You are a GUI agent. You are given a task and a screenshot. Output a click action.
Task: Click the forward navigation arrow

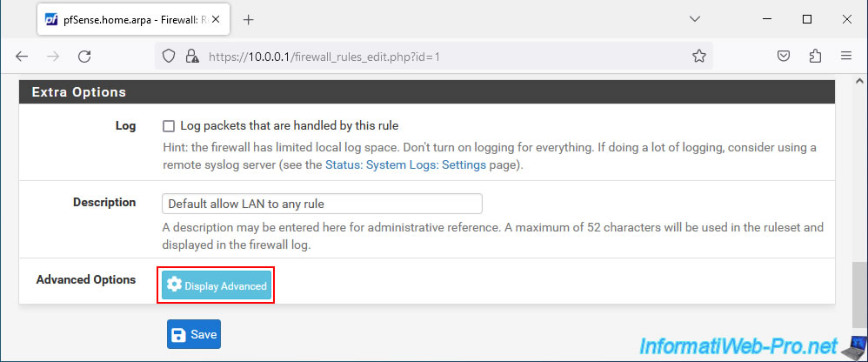[53, 56]
